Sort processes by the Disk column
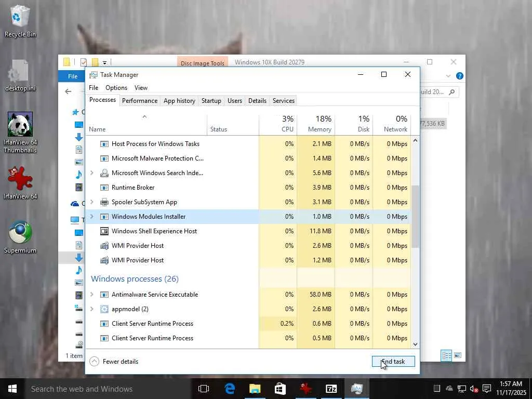The width and height of the screenshot is (532, 399). (x=354, y=124)
